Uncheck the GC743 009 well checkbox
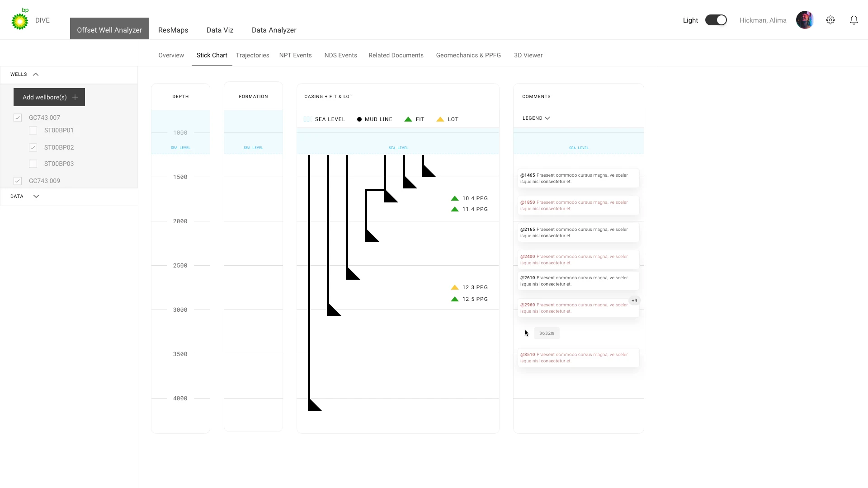Screen dimensions: 868x488 click(18, 181)
